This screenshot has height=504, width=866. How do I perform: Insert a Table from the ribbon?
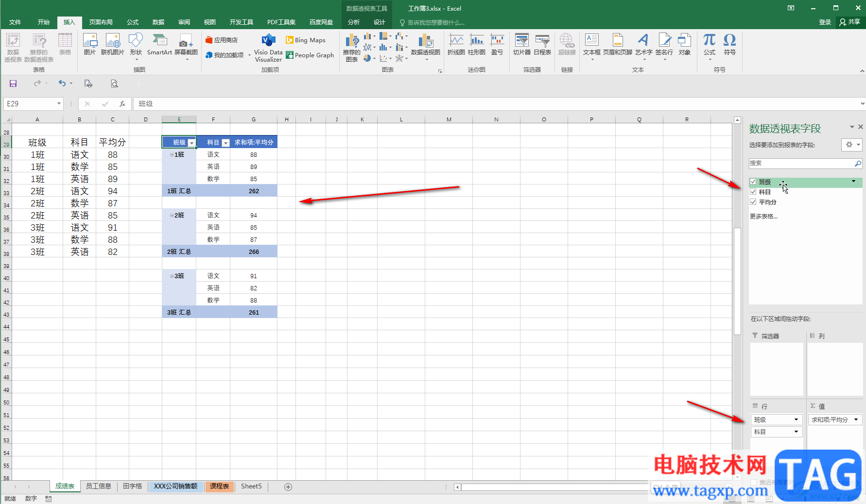tap(65, 44)
